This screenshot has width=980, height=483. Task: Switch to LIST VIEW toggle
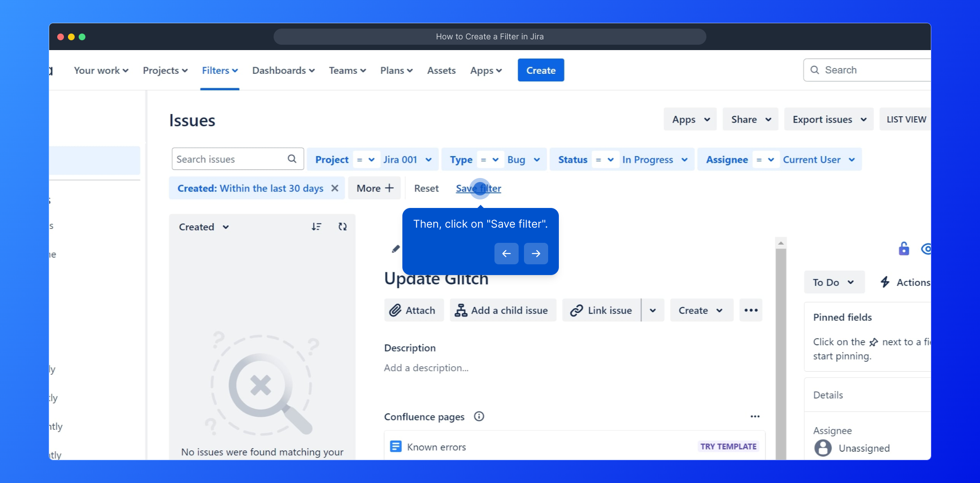906,119
